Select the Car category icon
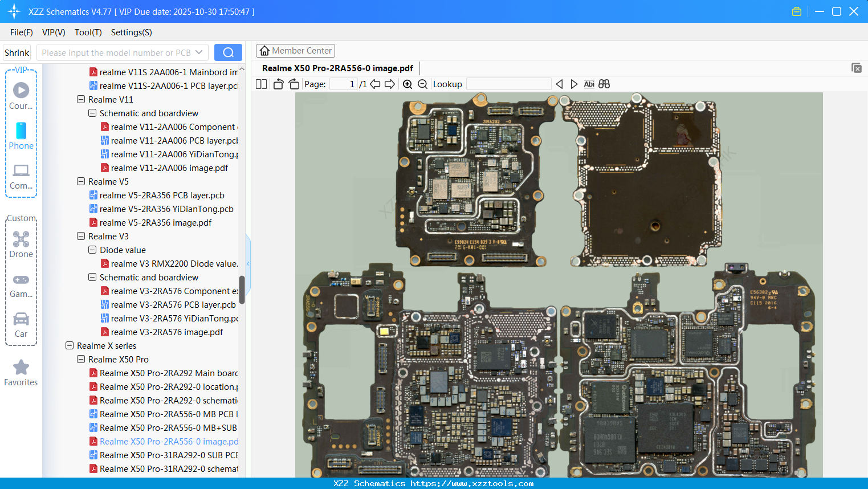 coord(21,324)
